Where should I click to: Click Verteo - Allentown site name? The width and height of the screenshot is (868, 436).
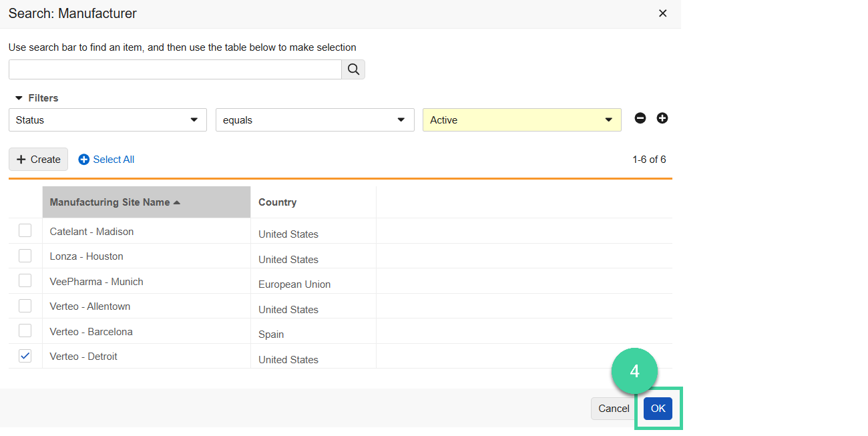click(90, 306)
